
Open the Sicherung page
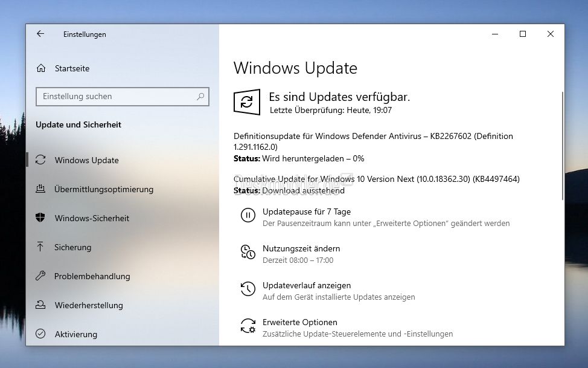tap(73, 247)
